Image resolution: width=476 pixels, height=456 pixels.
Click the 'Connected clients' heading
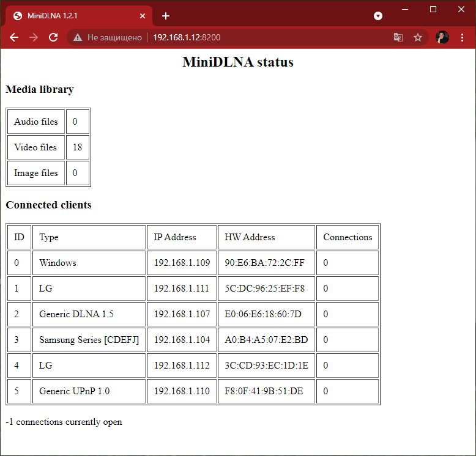(x=48, y=205)
